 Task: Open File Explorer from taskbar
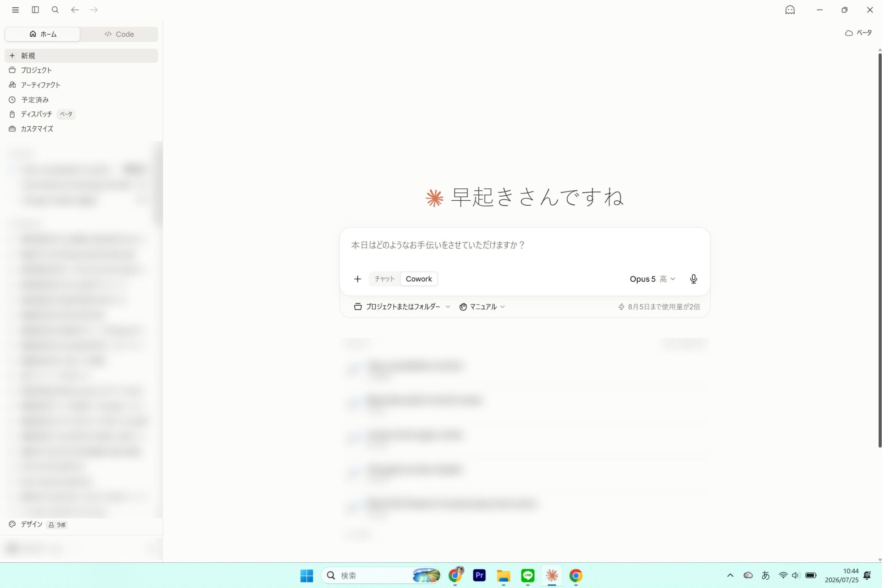coord(503,576)
